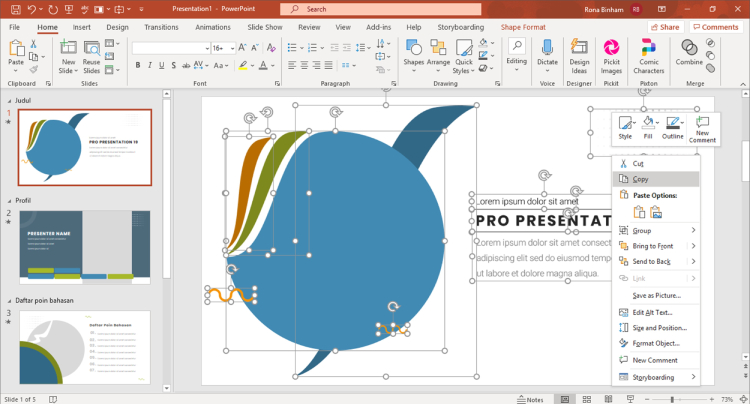The width and height of the screenshot is (750, 404).
Task: Click the New Slide icon
Action: tap(68, 48)
